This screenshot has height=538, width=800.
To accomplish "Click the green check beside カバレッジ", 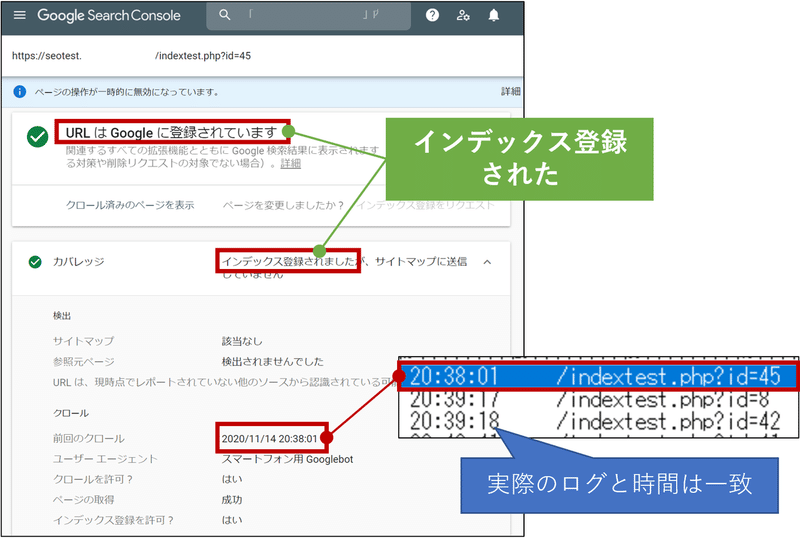I will point(35,262).
